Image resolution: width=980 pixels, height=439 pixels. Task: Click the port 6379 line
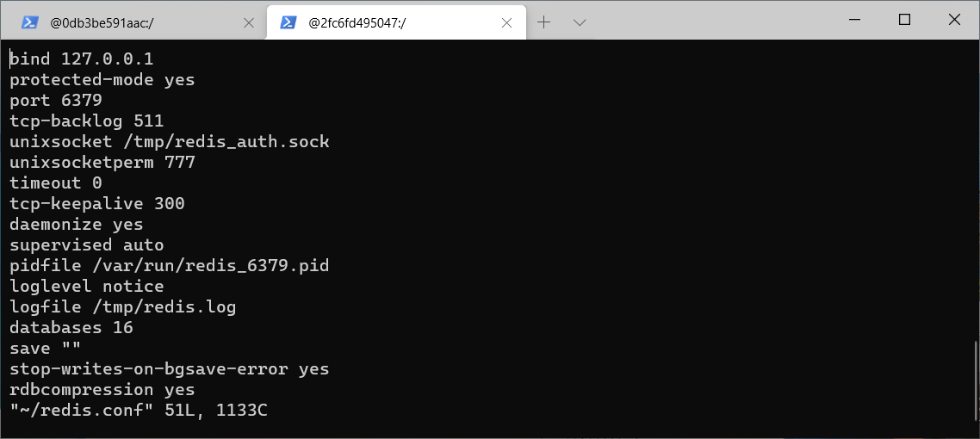tap(56, 101)
